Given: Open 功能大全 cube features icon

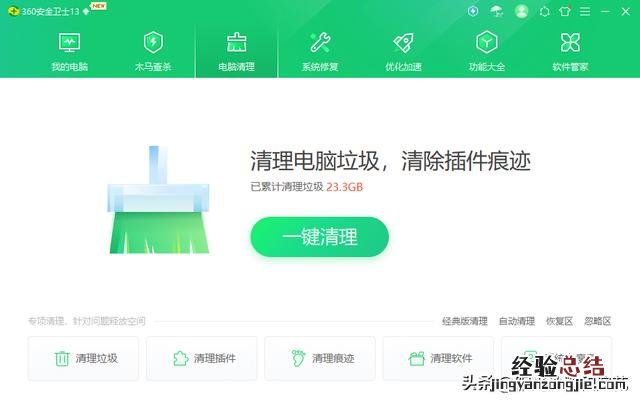Looking at the screenshot, I should (487, 51).
